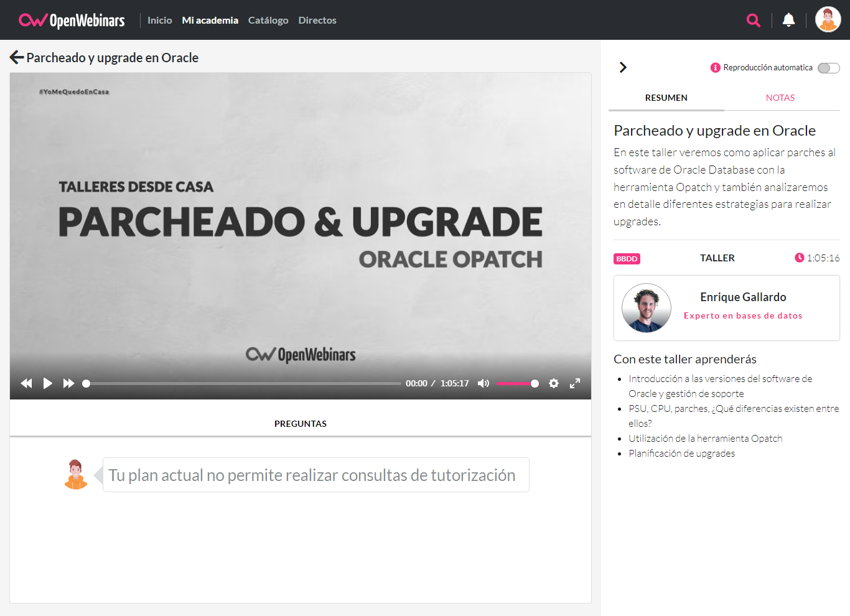The width and height of the screenshot is (850, 616).
Task: Open the notifications bell
Action: [788, 20]
